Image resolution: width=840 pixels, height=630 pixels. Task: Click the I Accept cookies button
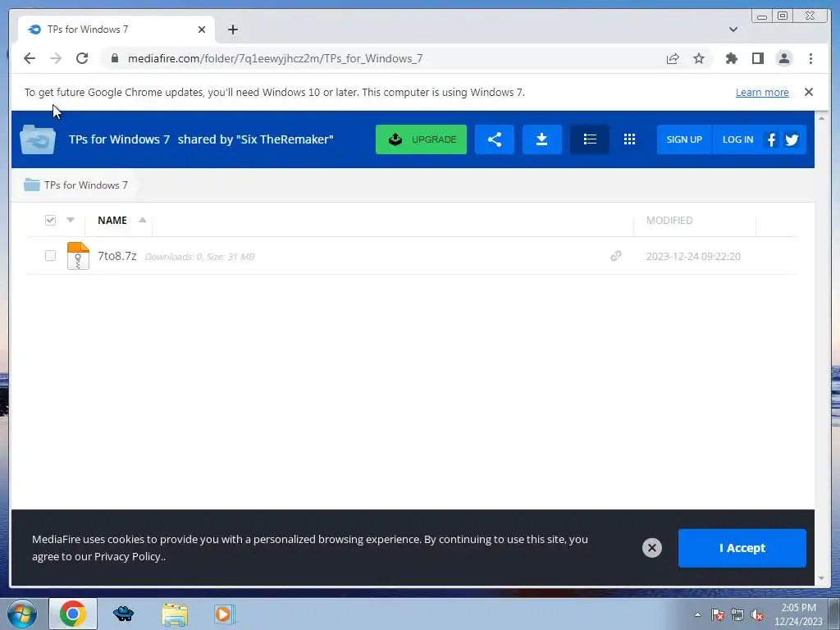point(742,548)
